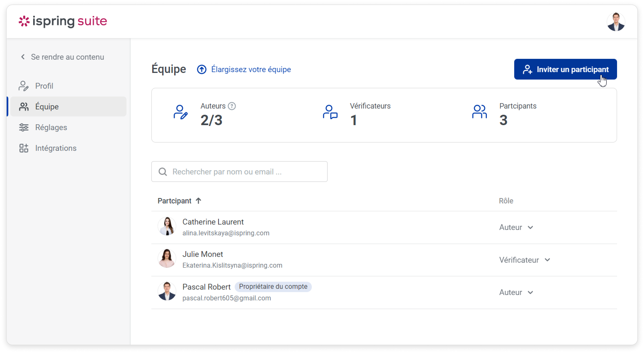644x353 pixels.
Task: Follow the Élargissez votre équipe link
Action: pos(251,69)
